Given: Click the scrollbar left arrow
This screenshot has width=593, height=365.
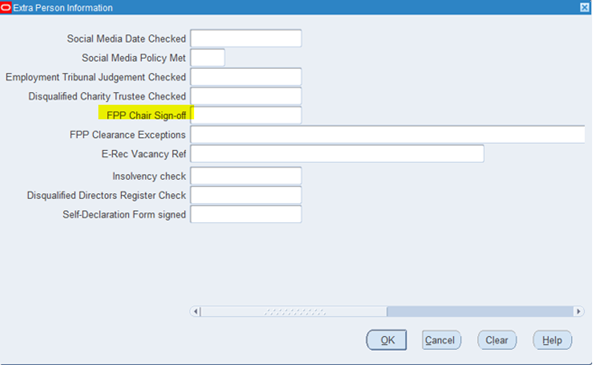Looking at the screenshot, I should point(195,311).
